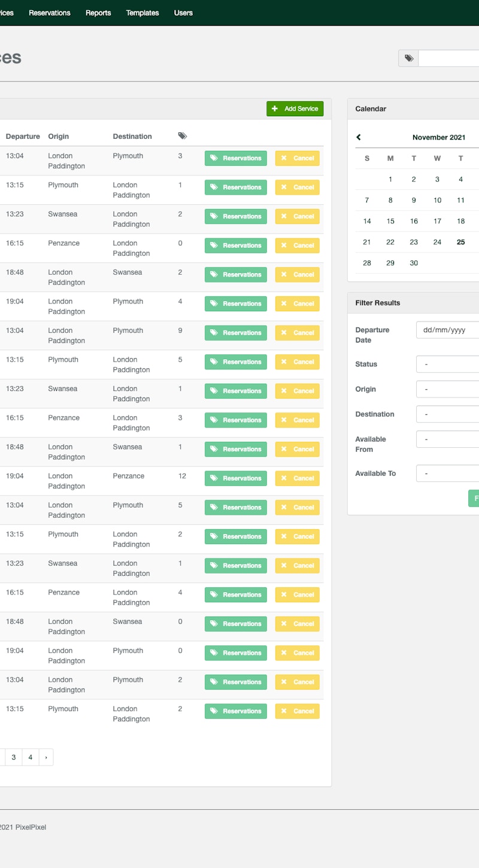Open the Reports menu item

pos(98,13)
